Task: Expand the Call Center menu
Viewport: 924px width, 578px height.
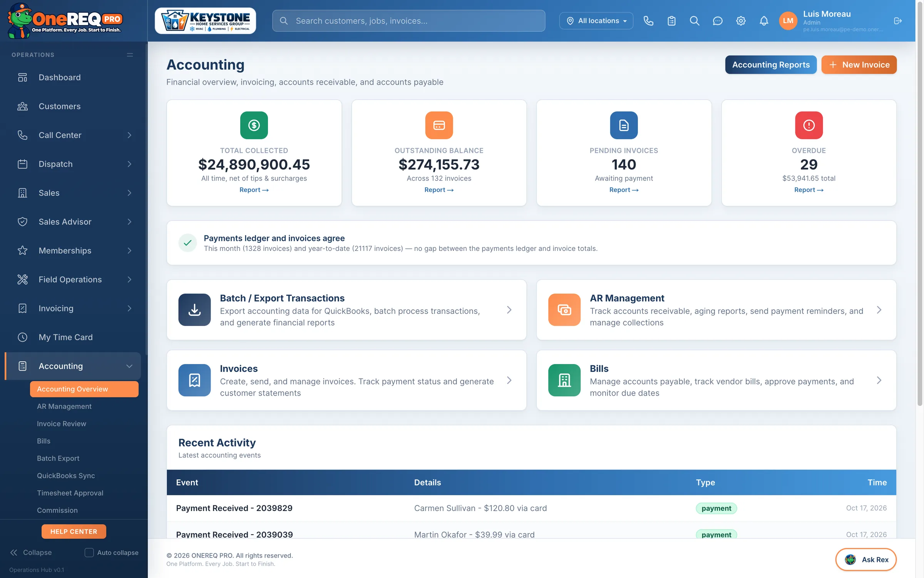Action: coord(73,135)
